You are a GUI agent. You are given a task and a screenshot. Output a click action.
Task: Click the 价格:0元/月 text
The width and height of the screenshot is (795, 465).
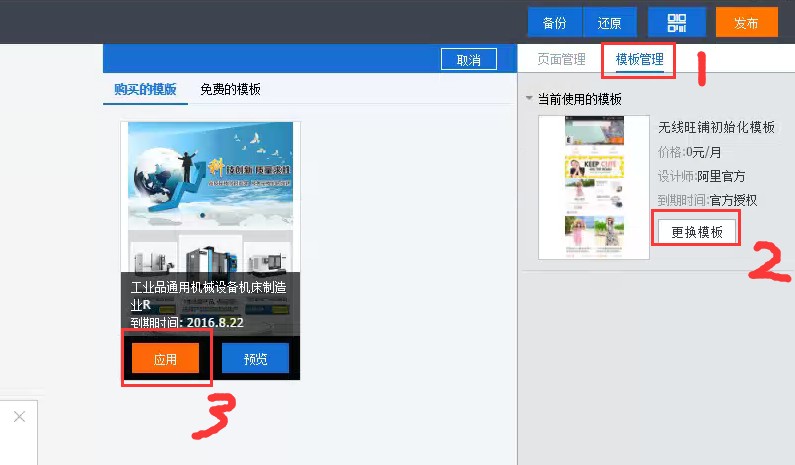click(689, 152)
